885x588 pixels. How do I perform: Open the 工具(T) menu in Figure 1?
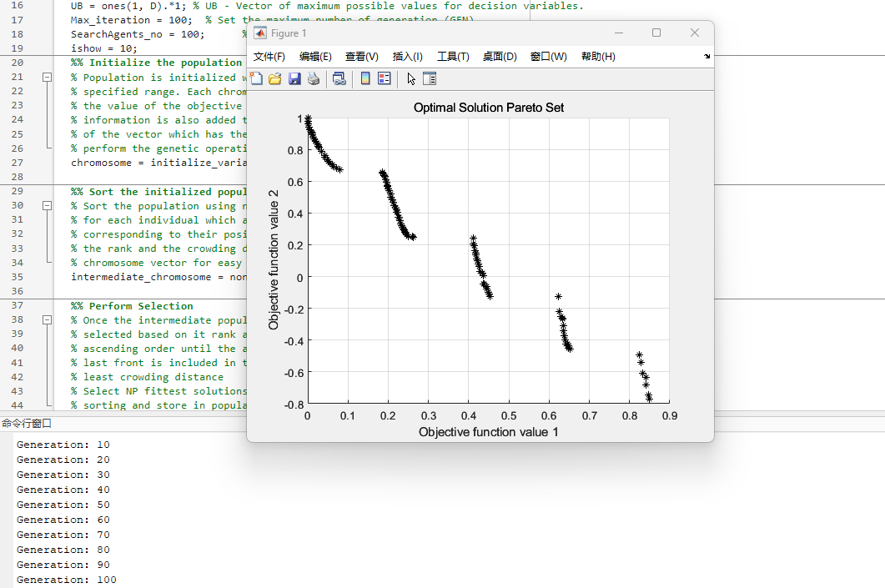click(x=453, y=57)
